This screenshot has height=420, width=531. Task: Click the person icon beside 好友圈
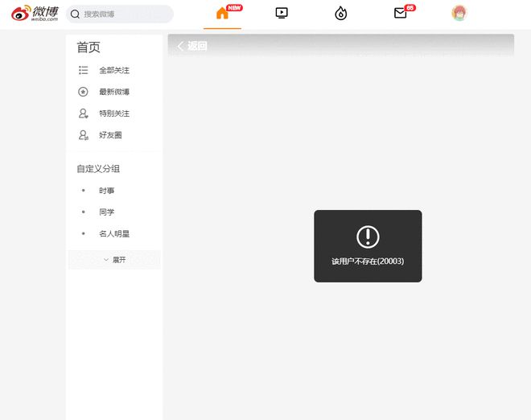[x=84, y=135]
